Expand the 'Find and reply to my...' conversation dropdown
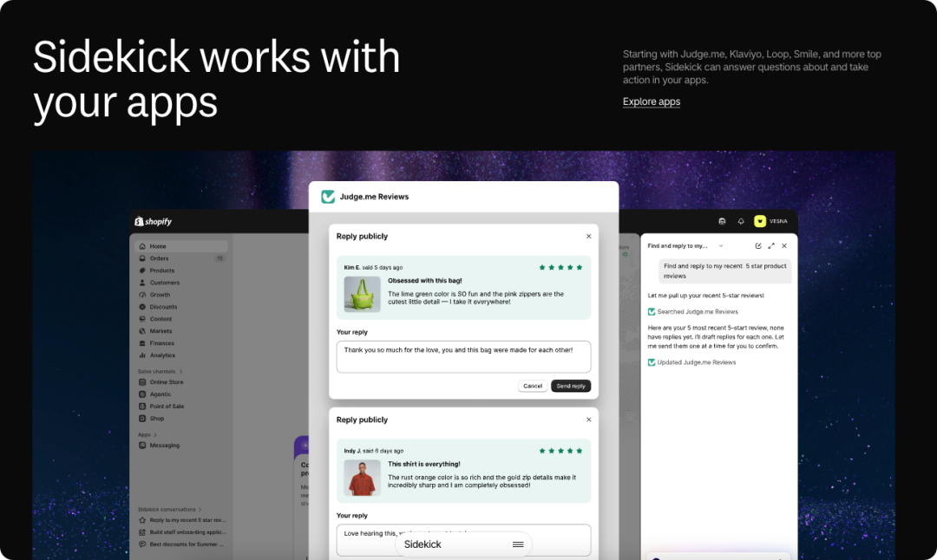This screenshot has width=937, height=560. [721, 246]
